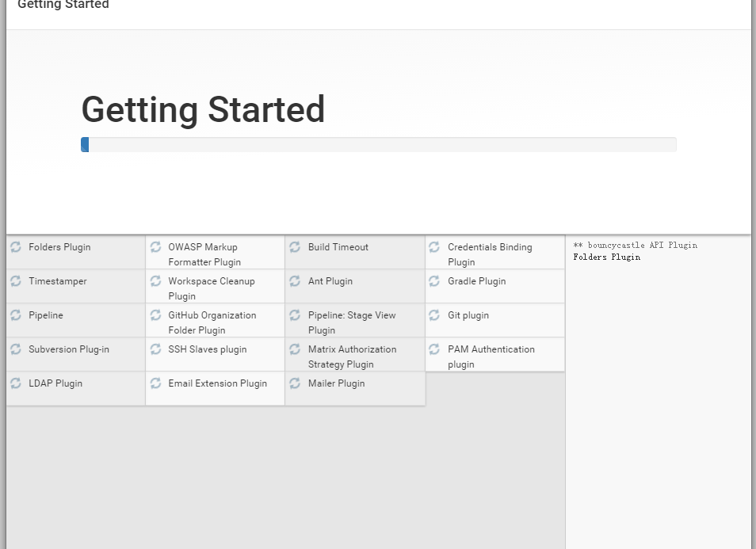Screen dimensions: 756x549
Task: Click the Subversion Plug-in entry
Action: point(69,349)
